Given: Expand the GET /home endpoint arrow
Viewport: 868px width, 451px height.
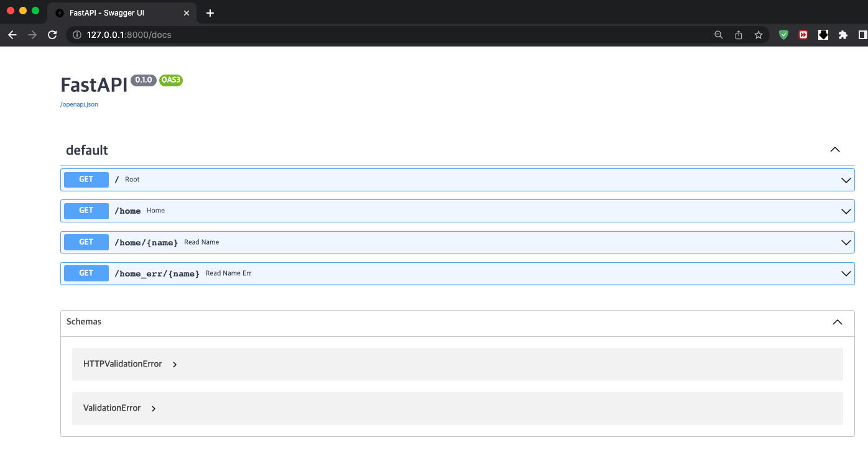Looking at the screenshot, I should pyautogui.click(x=846, y=211).
